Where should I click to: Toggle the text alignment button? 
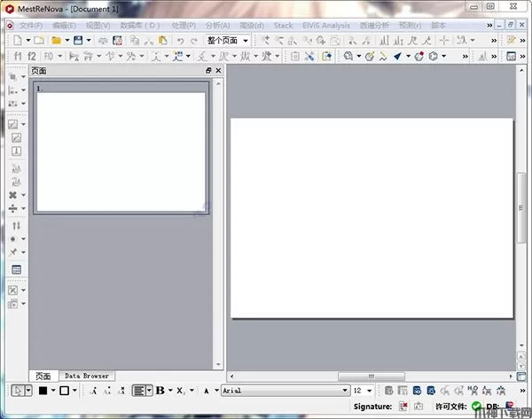pyautogui.click(x=138, y=390)
